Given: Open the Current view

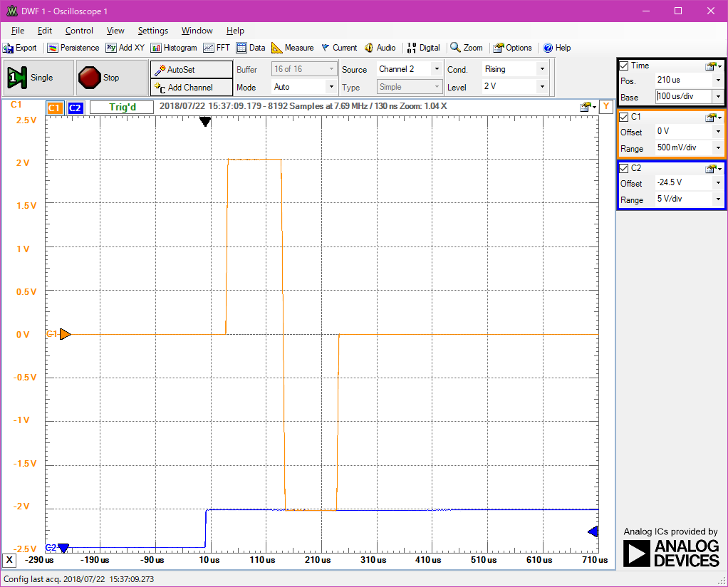Looking at the screenshot, I should 339,48.
